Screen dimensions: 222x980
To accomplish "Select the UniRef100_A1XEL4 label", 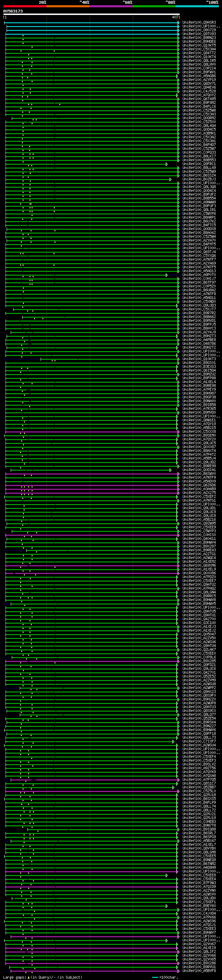I will coord(199,382).
